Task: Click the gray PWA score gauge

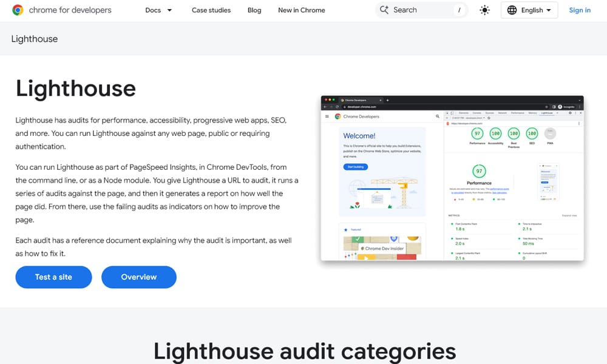Action: point(550,133)
